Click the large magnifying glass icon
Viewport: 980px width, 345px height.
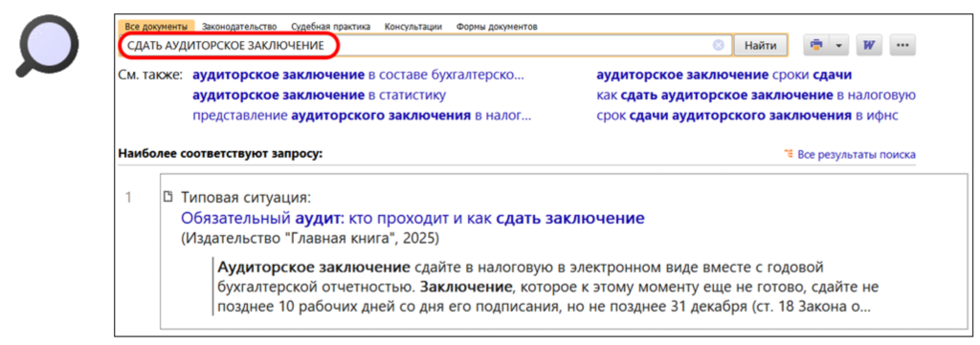tap(48, 46)
